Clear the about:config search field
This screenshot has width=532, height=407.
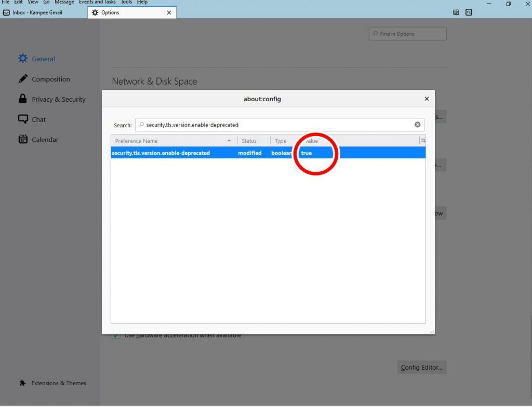(417, 125)
